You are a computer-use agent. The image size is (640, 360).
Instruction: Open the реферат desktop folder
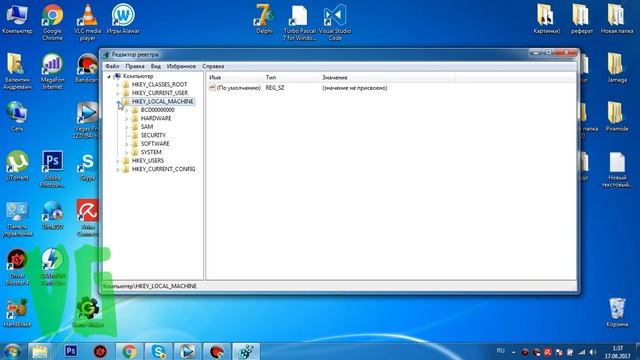tap(582, 18)
